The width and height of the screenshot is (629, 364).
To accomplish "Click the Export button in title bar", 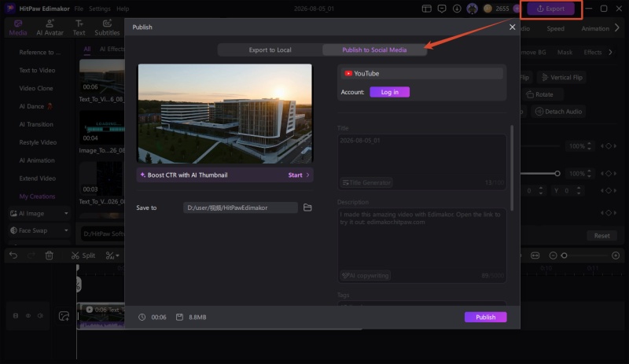I will click(550, 9).
